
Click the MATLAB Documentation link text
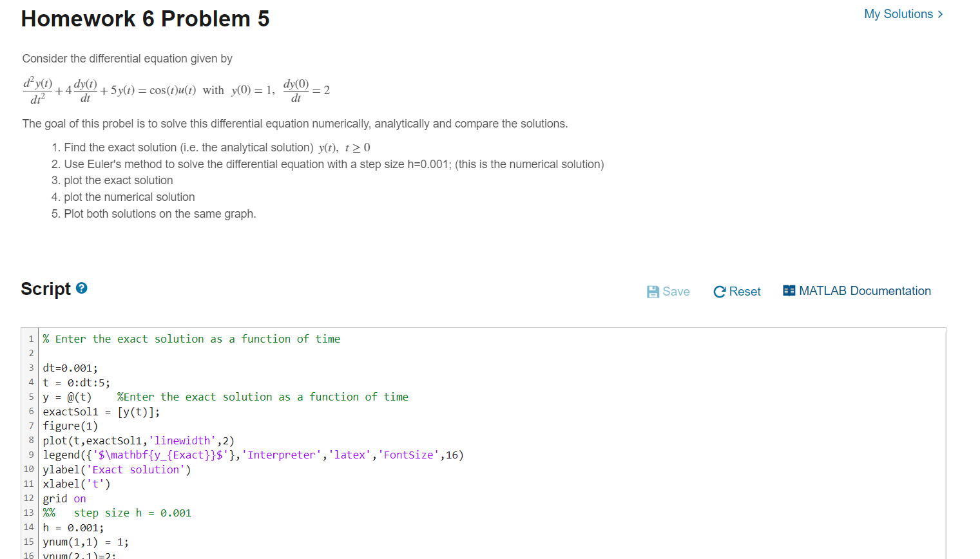865,290
